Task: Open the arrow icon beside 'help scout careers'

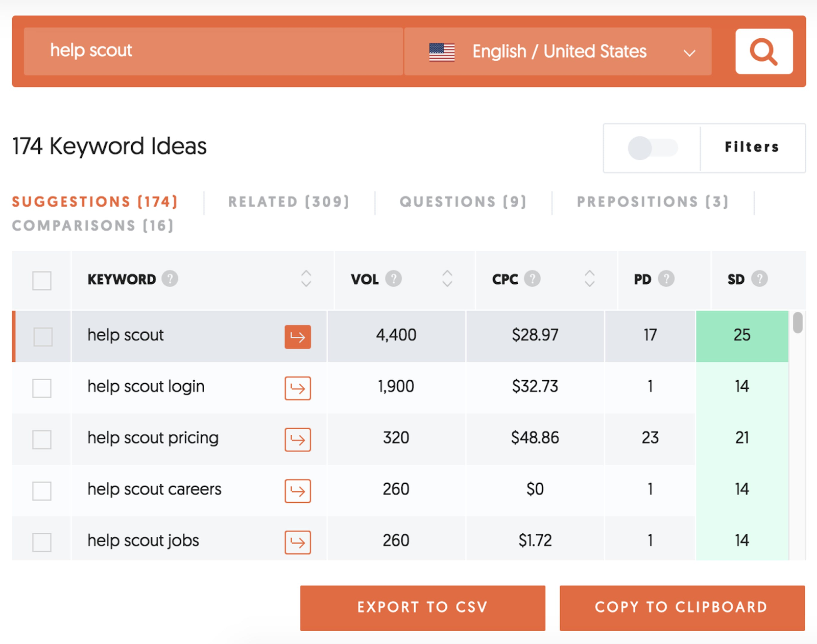Action: click(298, 491)
